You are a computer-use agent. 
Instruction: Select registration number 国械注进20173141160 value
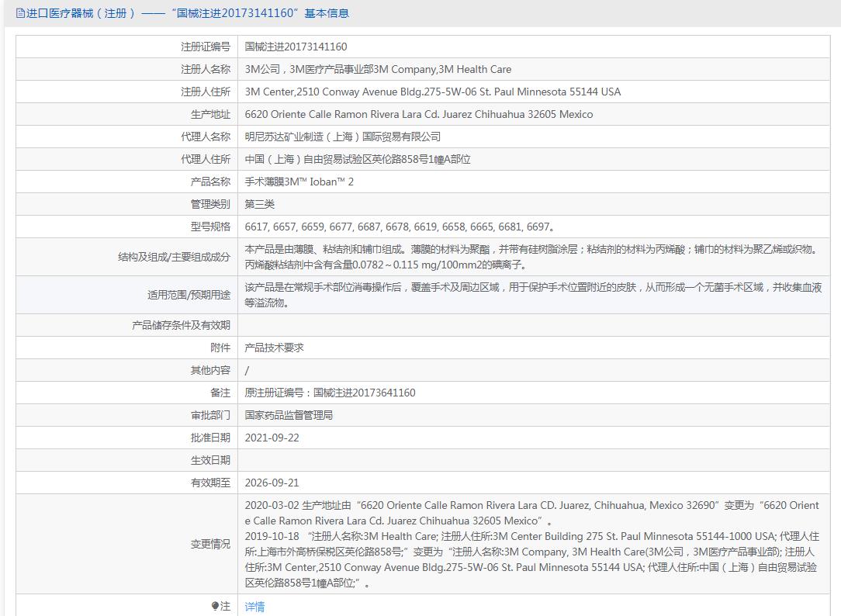click(296, 47)
